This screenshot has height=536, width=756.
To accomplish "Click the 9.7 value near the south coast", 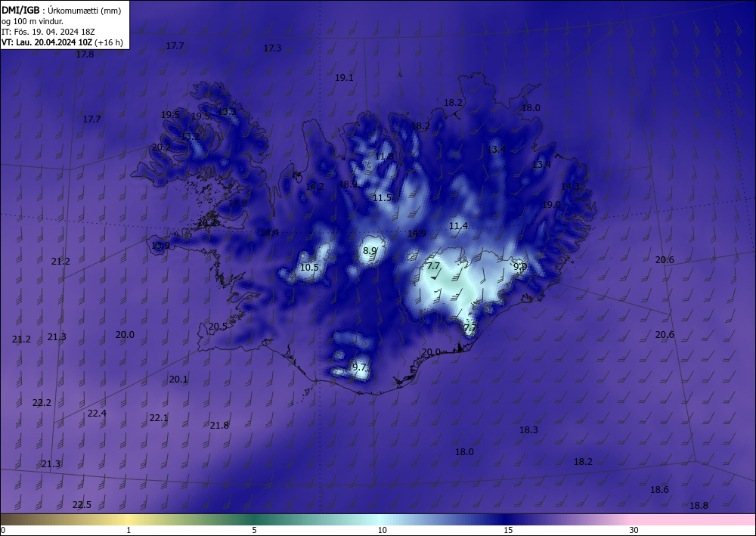I will pyautogui.click(x=358, y=367).
